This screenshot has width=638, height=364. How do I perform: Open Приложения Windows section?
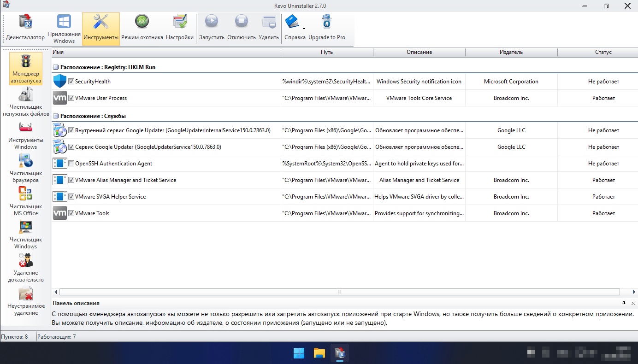(64, 29)
